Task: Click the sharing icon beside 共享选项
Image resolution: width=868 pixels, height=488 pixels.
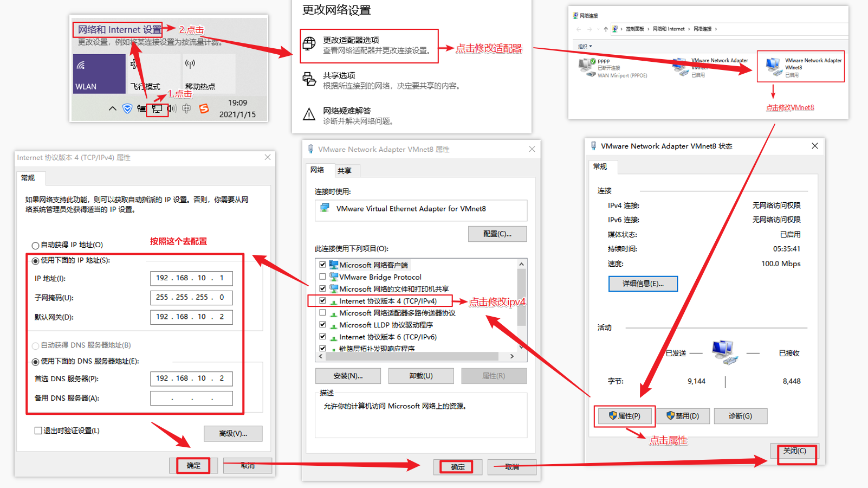Action: pos(309,79)
